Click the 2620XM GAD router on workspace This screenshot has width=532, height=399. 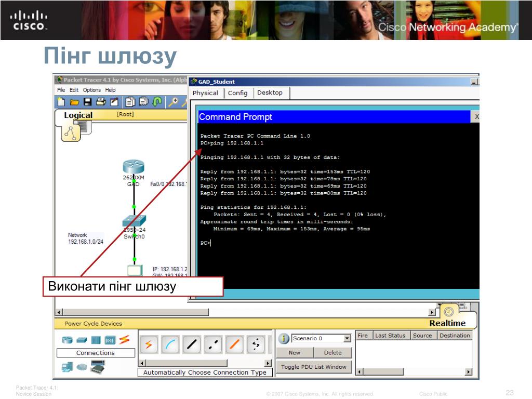pos(133,167)
